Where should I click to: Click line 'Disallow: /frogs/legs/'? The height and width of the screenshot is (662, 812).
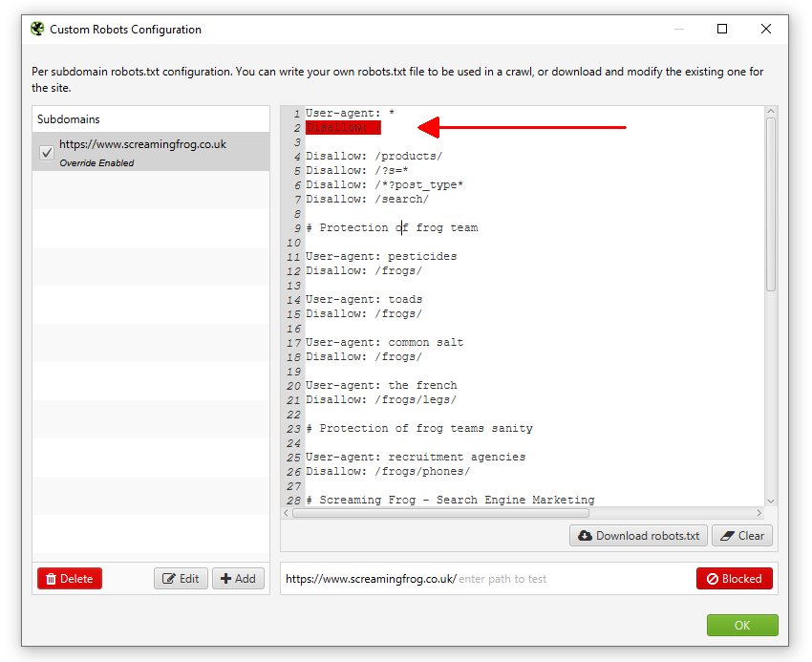(381, 400)
